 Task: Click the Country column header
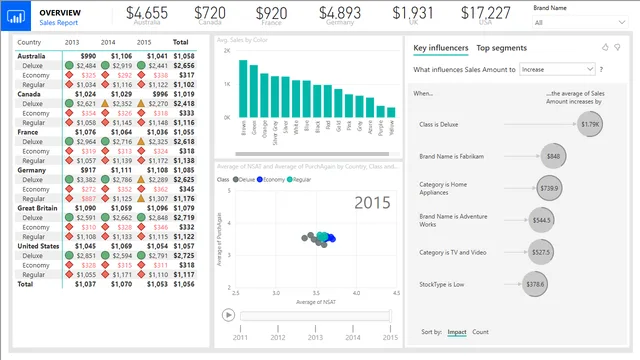[x=29, y=42]
